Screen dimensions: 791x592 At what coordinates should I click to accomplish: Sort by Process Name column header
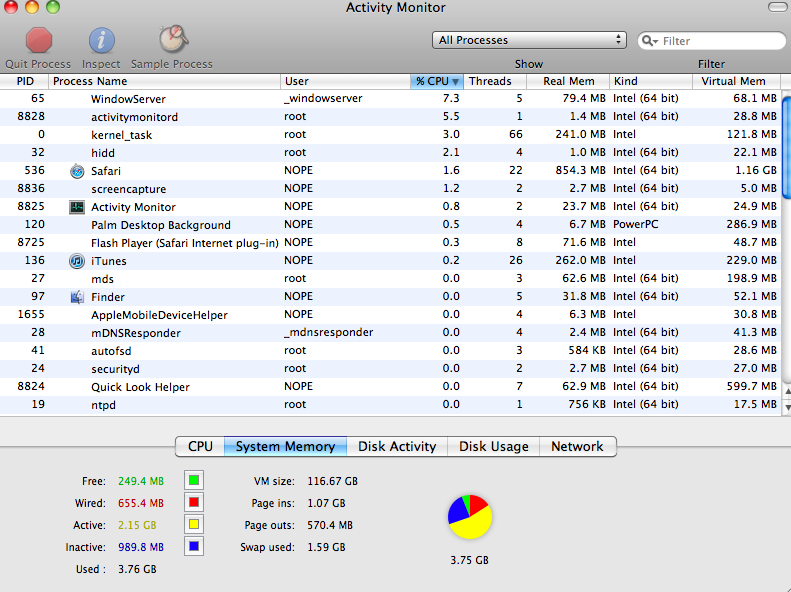[164, 81]
